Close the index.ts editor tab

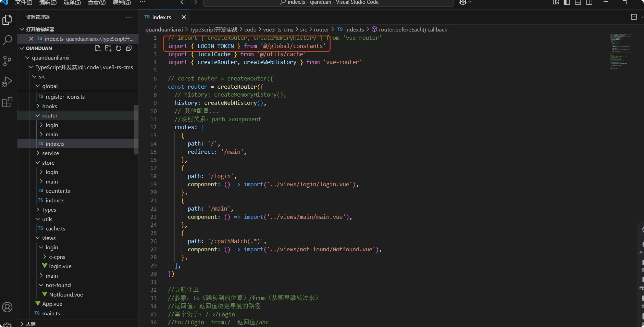(184, 17)
